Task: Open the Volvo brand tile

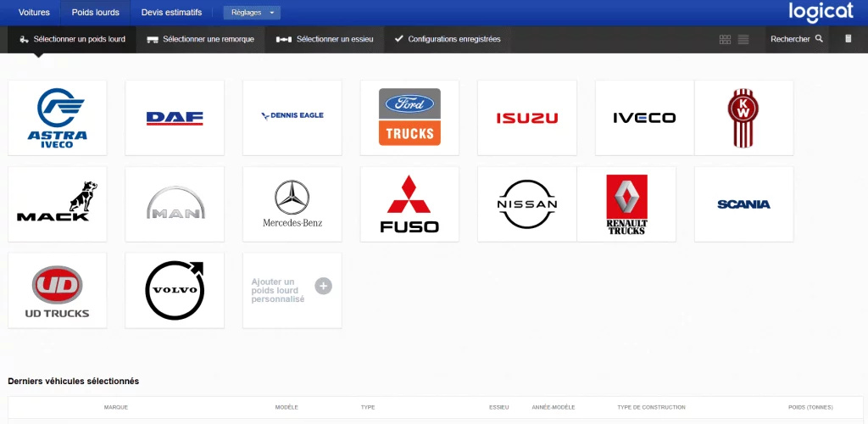Action: coord(175,291)
